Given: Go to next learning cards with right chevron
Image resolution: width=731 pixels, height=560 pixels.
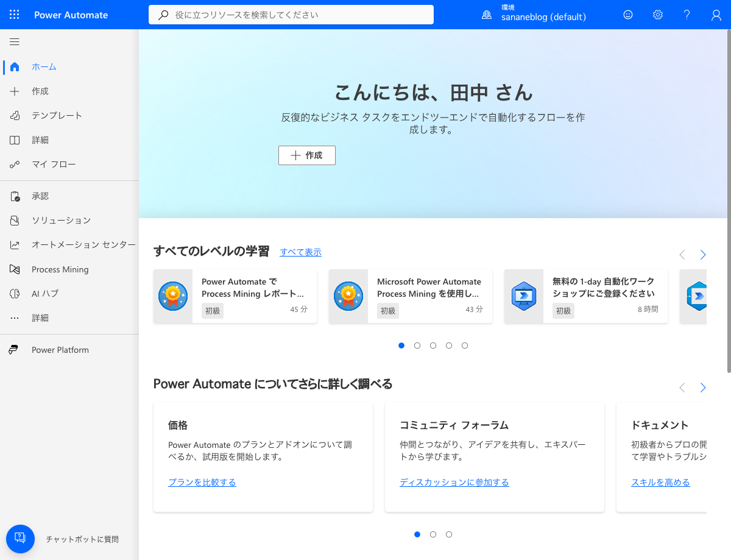Looking at the screenshot, I should point(703,255).
